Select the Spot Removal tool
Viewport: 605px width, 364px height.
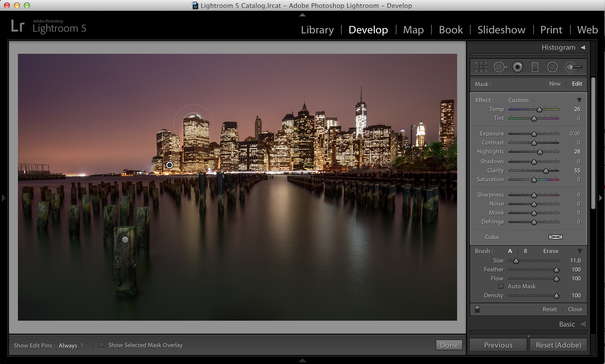pos(500,67)
